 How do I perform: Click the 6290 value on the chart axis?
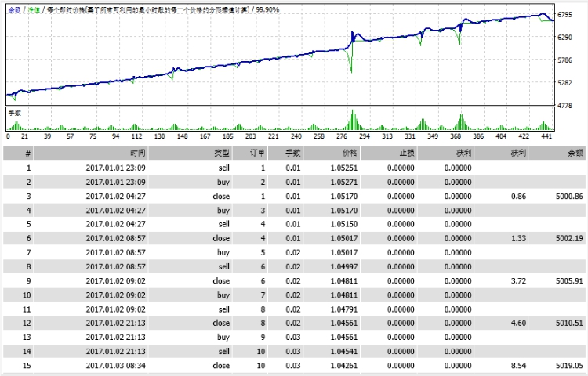(x=564, y=37)
